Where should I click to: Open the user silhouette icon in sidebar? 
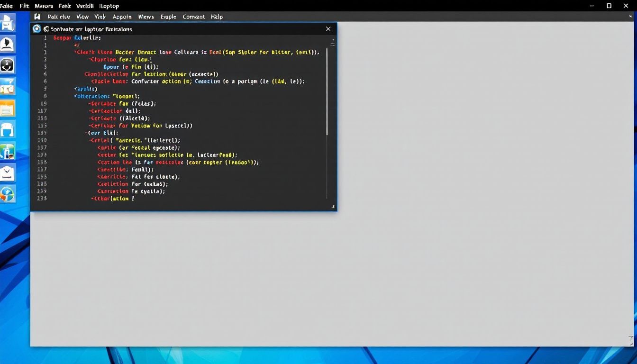(x=8, y=45)
